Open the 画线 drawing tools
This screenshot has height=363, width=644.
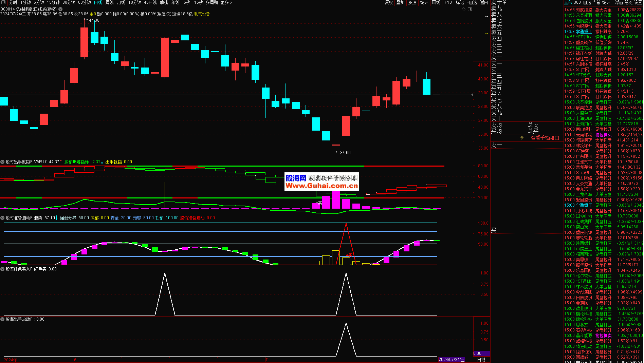click(436, 2)
